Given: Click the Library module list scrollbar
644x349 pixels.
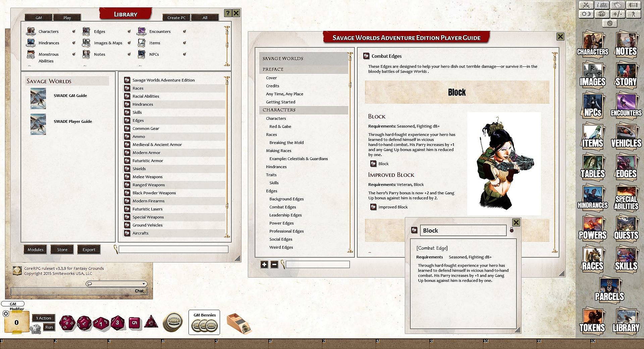Looking at the screenshot, I should (227, 157).
